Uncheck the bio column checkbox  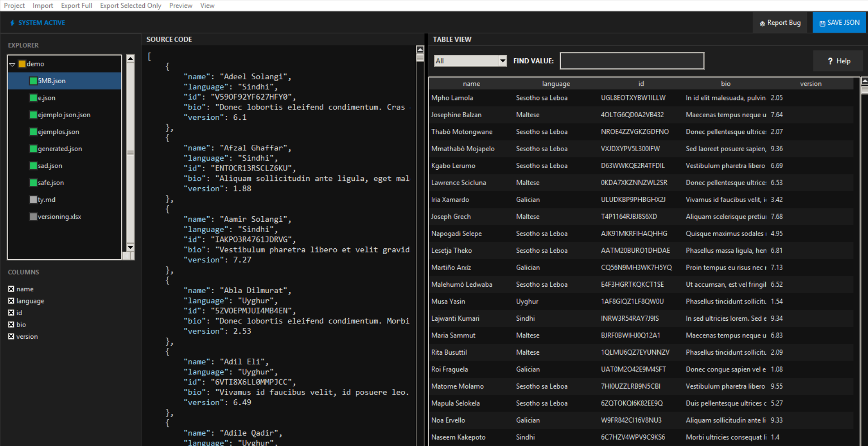(x=11, y=324)
